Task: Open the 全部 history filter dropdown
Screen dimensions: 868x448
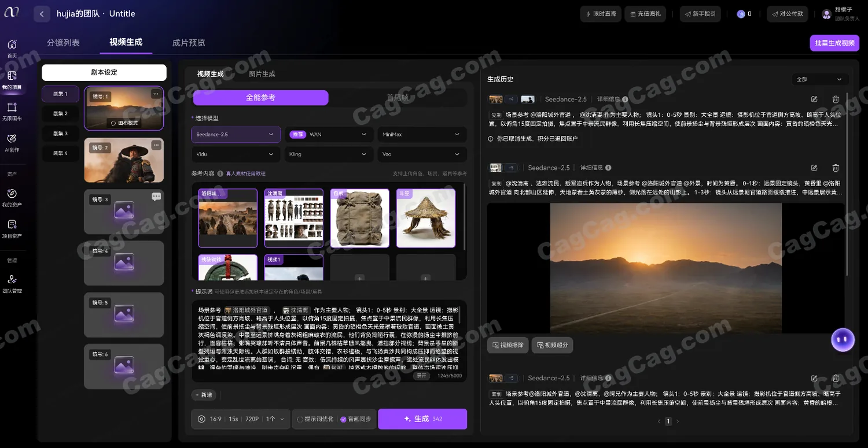Action: pyautogui.click(x=820, y=79)
